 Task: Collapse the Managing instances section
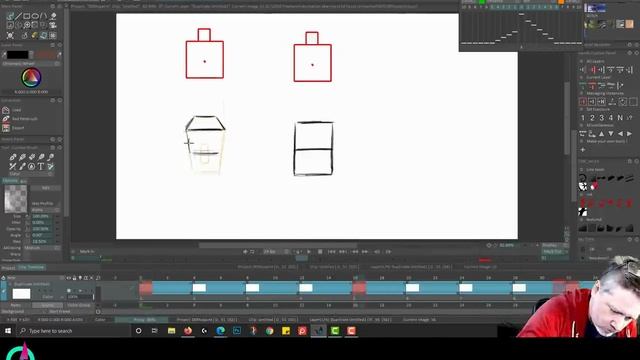[582, 93]
